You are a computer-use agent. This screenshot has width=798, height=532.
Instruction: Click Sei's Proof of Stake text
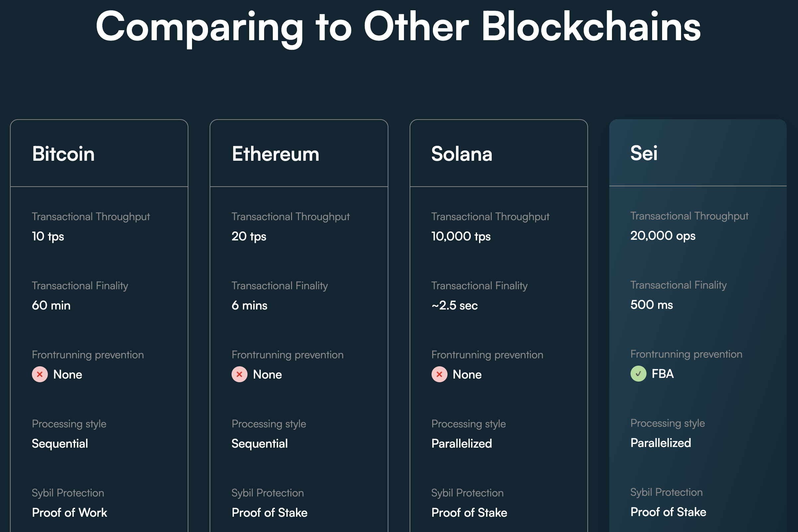pyautogui.click(x=668, y=512)
